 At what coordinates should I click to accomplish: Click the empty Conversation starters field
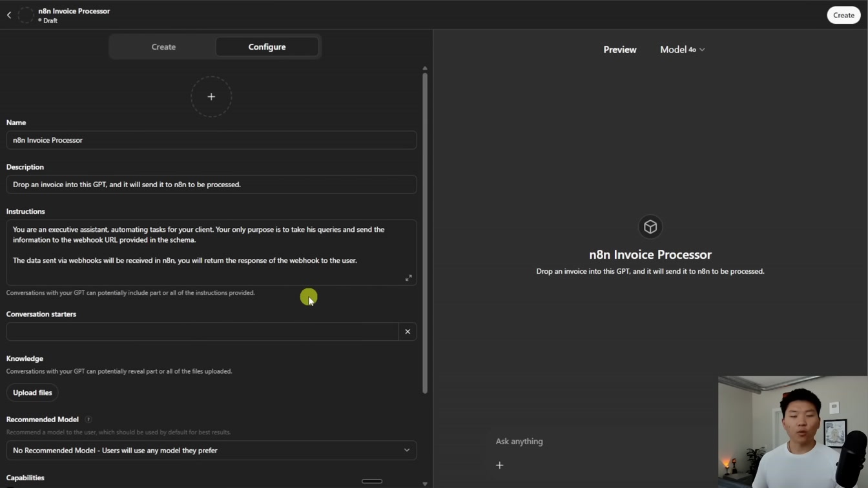(202, 332)
